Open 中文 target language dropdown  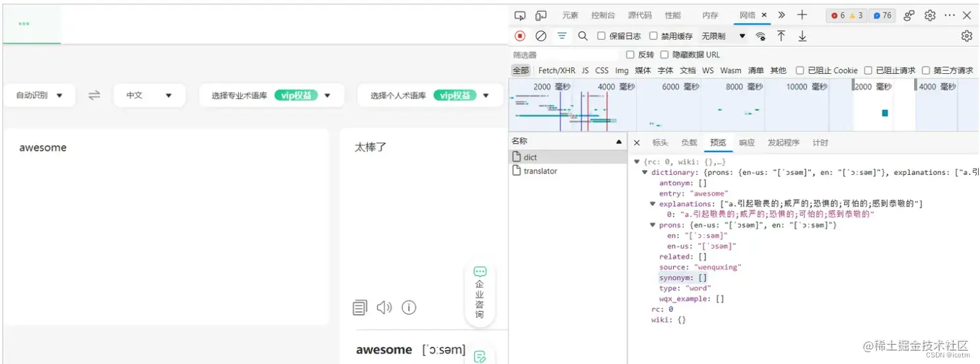149,95
